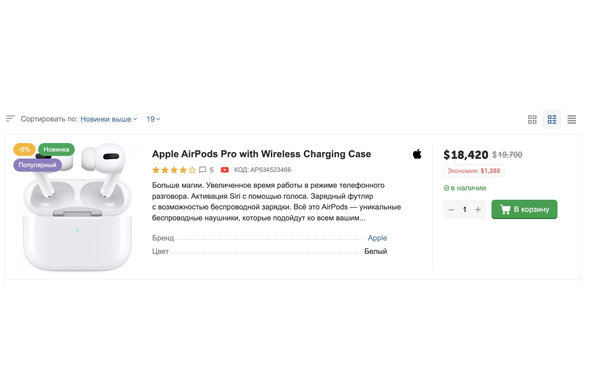Viewport: 590px width, 391px height.
Task: Click the star rating
Action: click(174, 170)
